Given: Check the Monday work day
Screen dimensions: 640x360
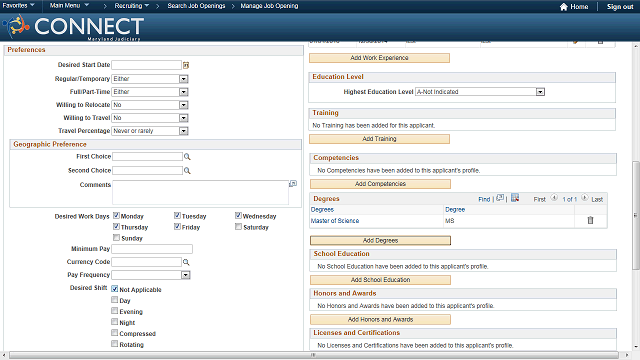Looking at the screenshot, I should click(x=116, y=216).
